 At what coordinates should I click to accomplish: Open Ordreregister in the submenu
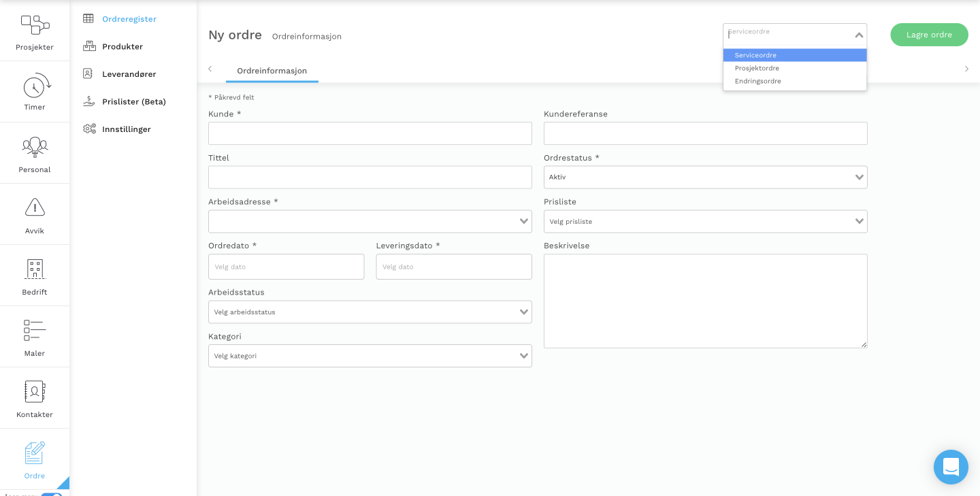coord(129,19)
